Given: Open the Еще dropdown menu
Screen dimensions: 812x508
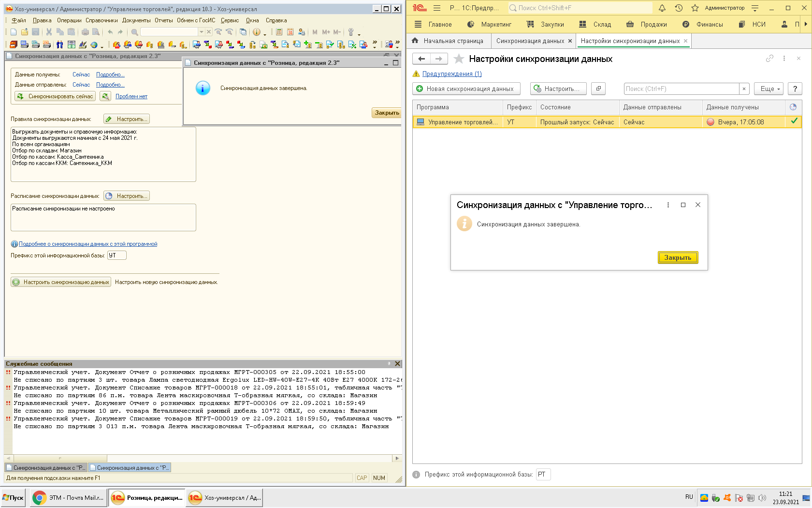Looking at the screenshot, I should [x=768, y=89].
